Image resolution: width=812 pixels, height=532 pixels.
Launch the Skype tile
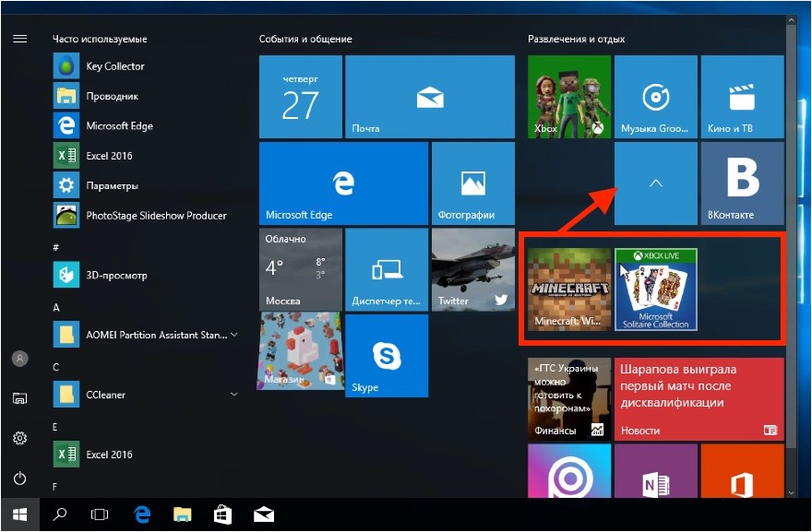[387, 356]
